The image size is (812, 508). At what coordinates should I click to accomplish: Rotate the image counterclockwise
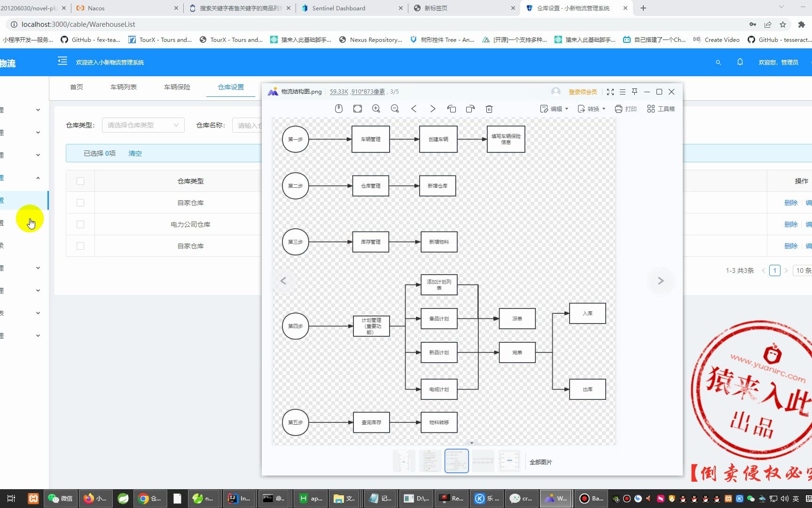point(452,109)
